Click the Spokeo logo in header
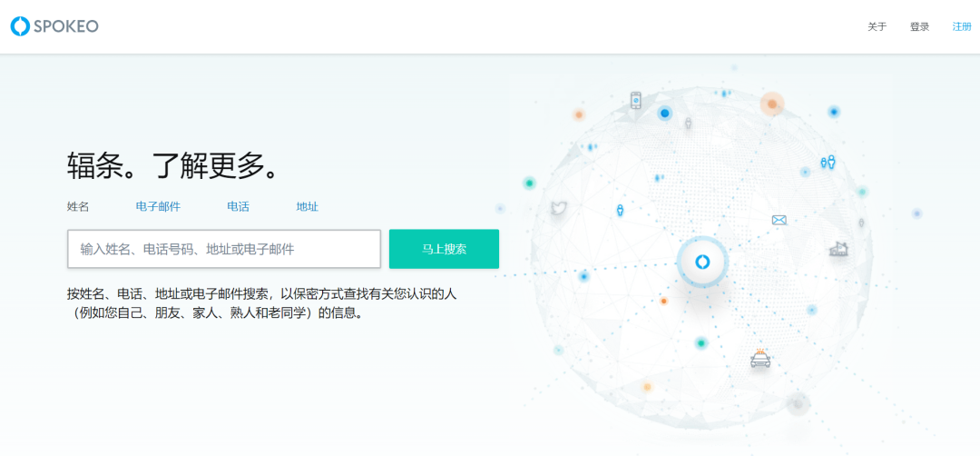 [54, 26]
